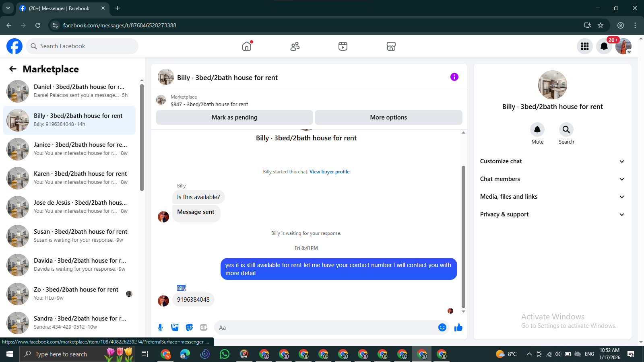The width and height of the screenshot is (644, 362).
Task: Click the browser address bar URL
Action: coord(120,25)
